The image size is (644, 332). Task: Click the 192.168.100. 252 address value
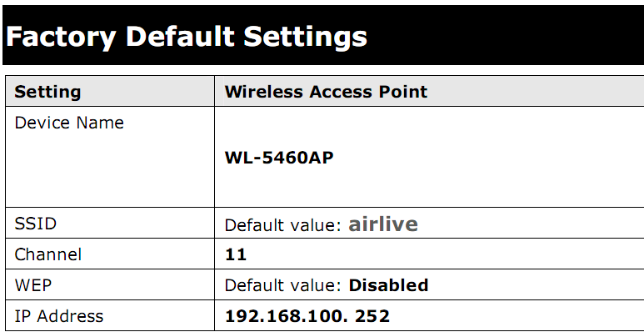tap(307, 316)
